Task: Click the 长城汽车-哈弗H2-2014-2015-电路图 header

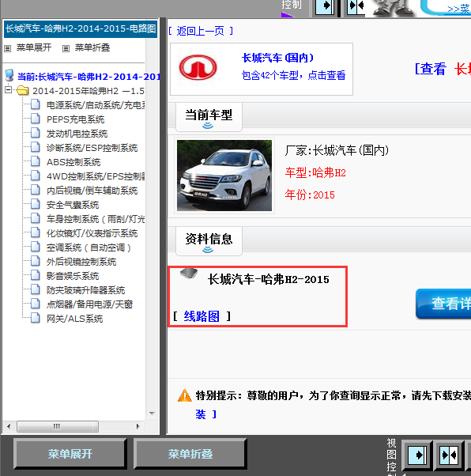Action: (81, 28)
